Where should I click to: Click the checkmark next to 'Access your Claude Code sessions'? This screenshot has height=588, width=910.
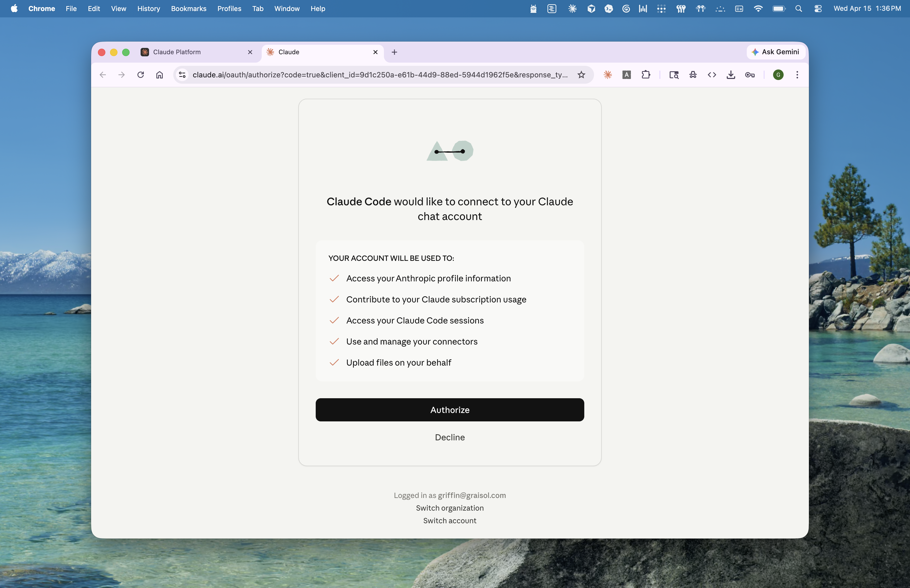click(x=334, y=320)
